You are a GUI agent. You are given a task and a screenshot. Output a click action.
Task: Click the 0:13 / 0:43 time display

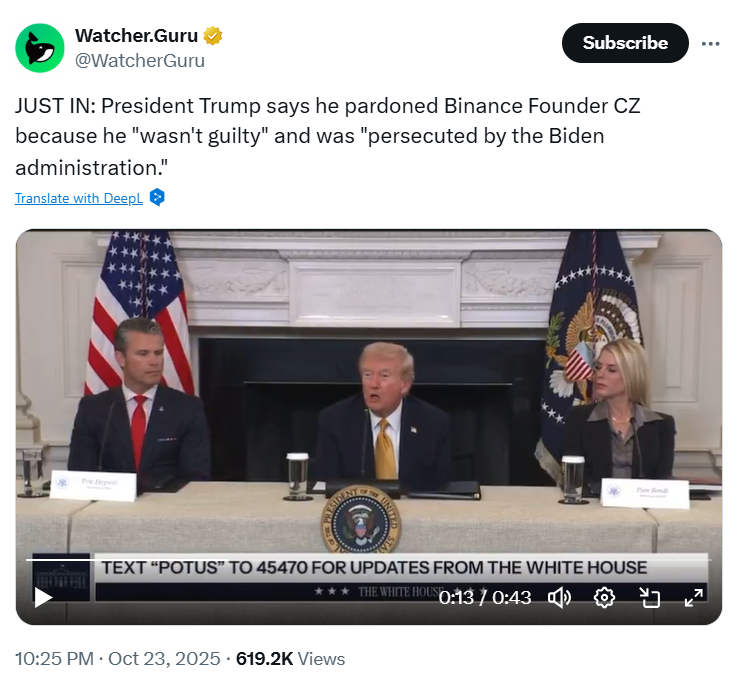tap(485, 597)
